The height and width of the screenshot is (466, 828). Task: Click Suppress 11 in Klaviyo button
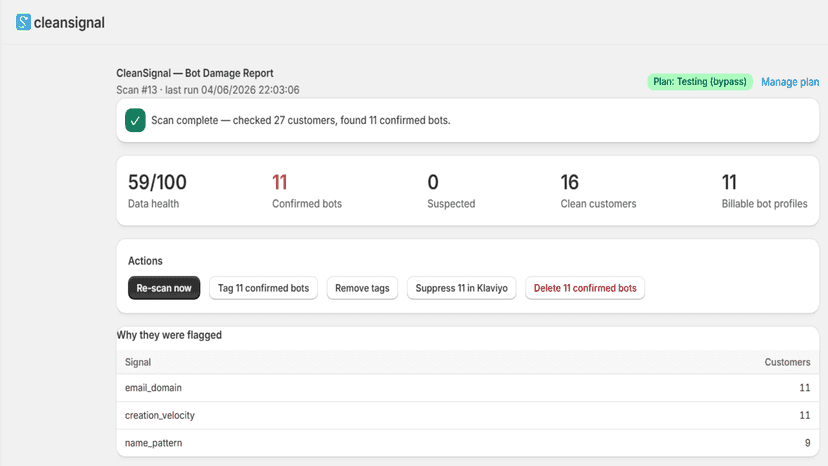coord(461,288)
